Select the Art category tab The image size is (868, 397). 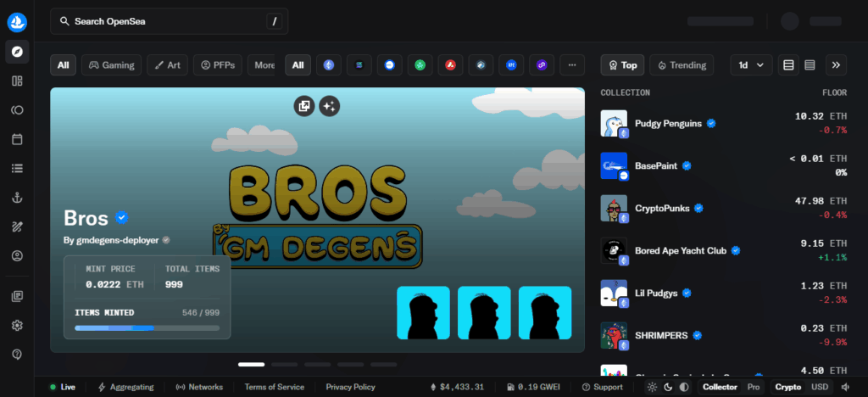167,64
